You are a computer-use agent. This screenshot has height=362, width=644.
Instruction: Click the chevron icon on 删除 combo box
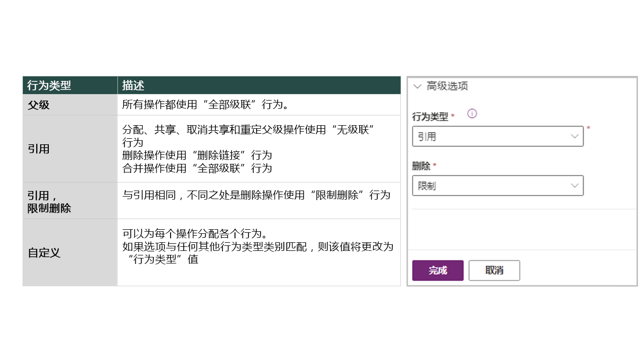click(x=575, y=185)
